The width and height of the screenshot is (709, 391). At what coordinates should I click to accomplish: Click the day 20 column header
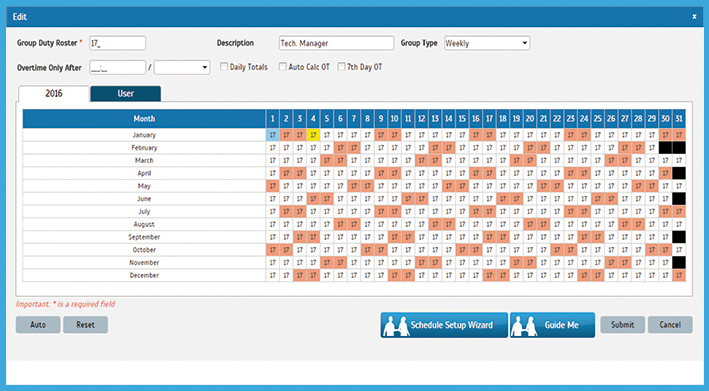click(530, 119)
